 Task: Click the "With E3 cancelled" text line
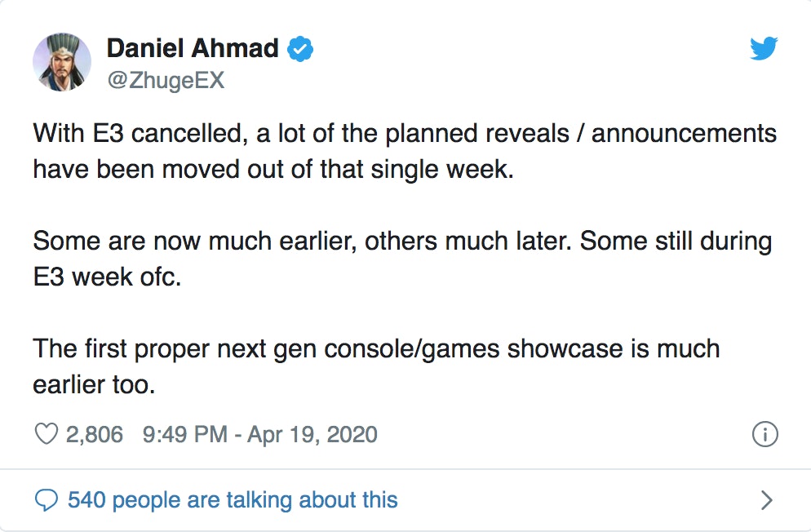pos(404,133)
